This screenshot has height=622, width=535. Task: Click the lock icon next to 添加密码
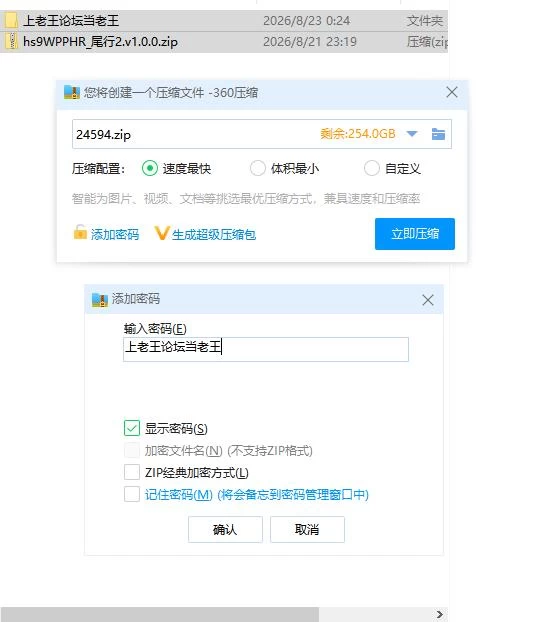[80, 232]
